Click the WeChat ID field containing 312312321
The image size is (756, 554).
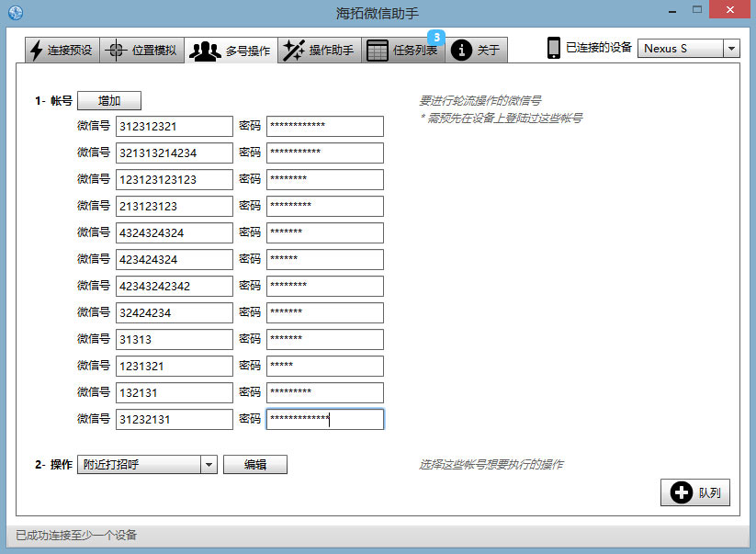(175, 127)
